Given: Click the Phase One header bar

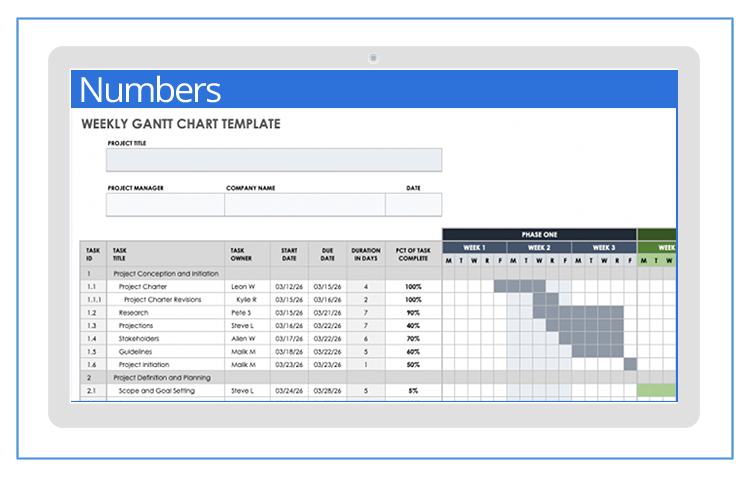Looking at the screenshot, I should 539,235.
